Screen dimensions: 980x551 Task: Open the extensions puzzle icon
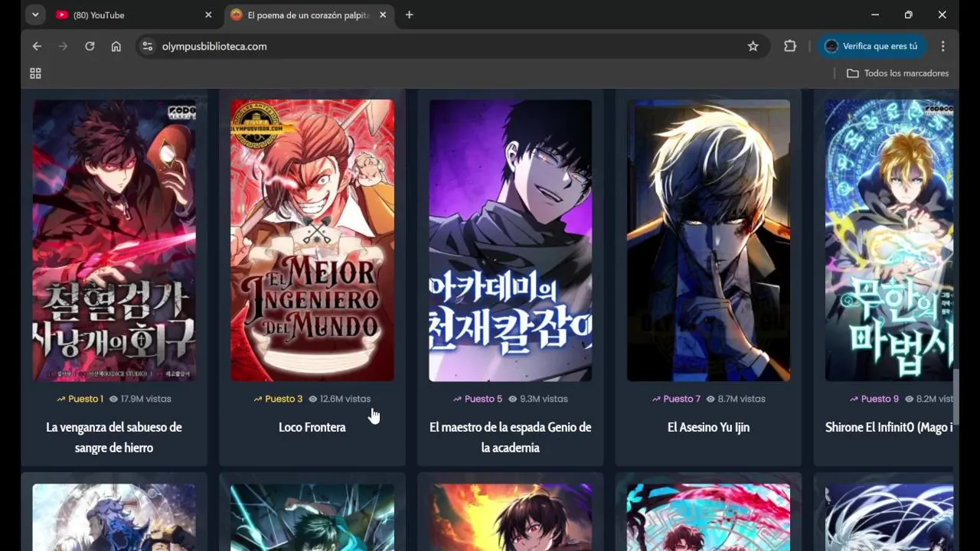(790, 46)
